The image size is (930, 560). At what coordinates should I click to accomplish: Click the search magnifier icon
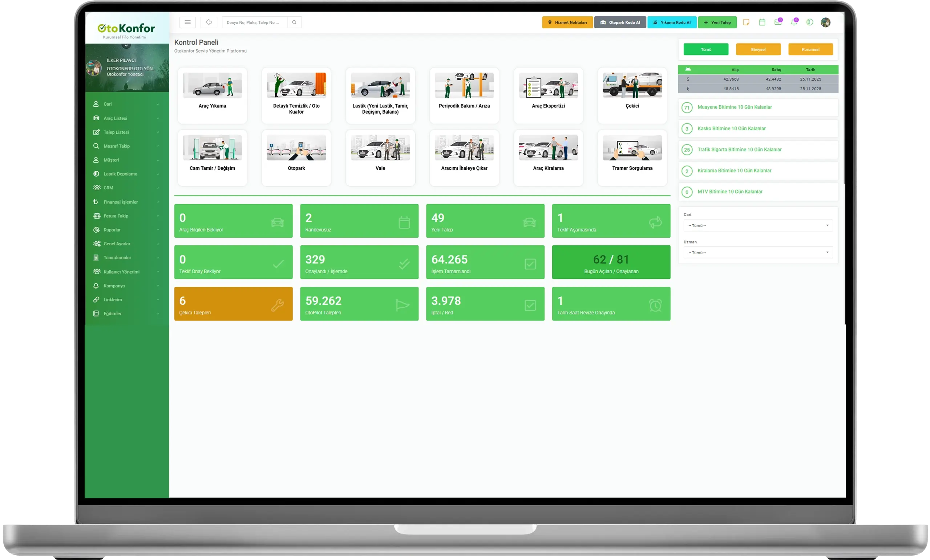pyautogui.click(x=294, y=22)
